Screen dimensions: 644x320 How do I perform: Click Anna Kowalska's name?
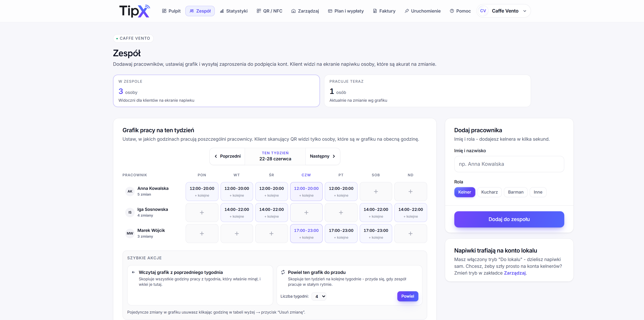click(153, 189)
